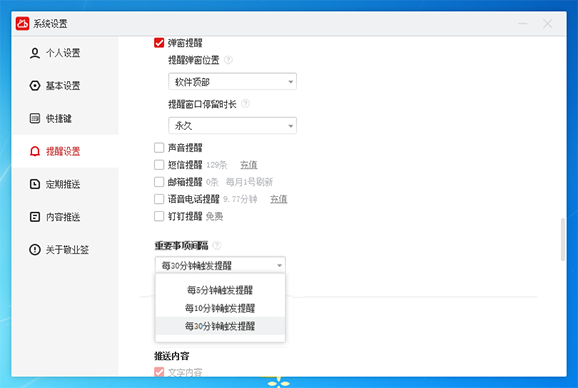Image resolution: width=578 pixels, height=388 pixels.
Task: Open 个人设置 sidebar tab
Action: (65, 53)
